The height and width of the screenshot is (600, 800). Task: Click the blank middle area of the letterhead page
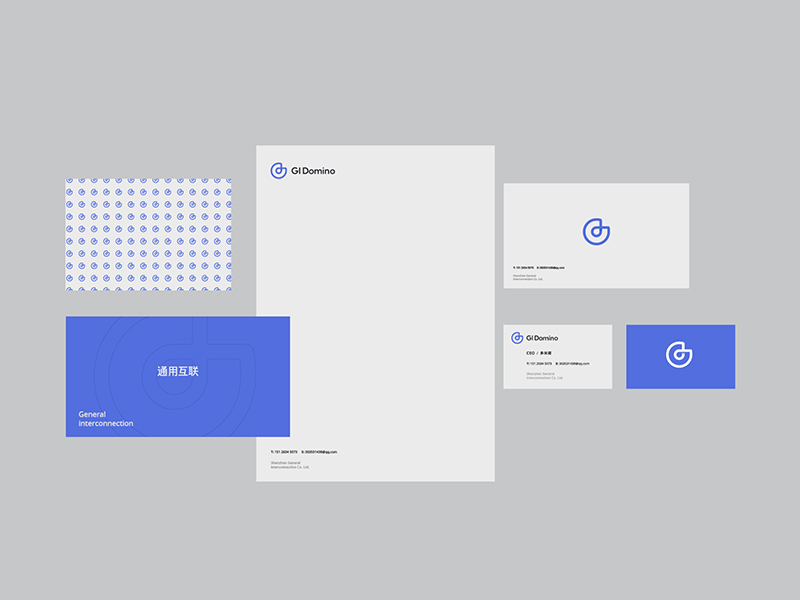(375, 310)
